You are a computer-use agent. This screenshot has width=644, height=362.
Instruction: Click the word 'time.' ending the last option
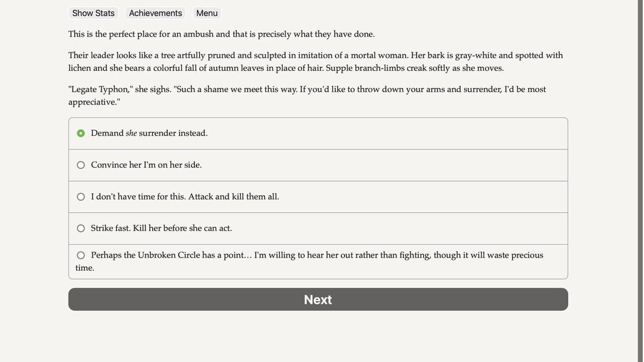coord(85,268)
